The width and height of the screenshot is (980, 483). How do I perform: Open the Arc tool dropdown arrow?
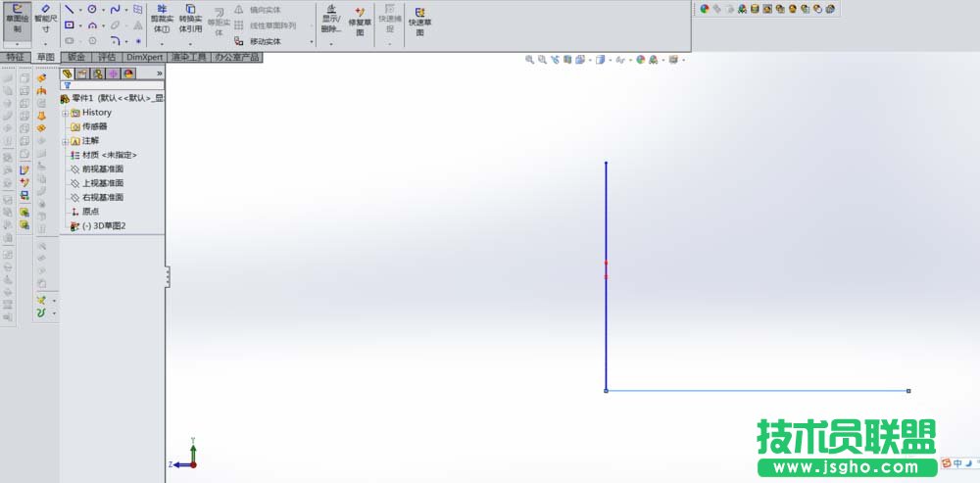coord(103,26)
